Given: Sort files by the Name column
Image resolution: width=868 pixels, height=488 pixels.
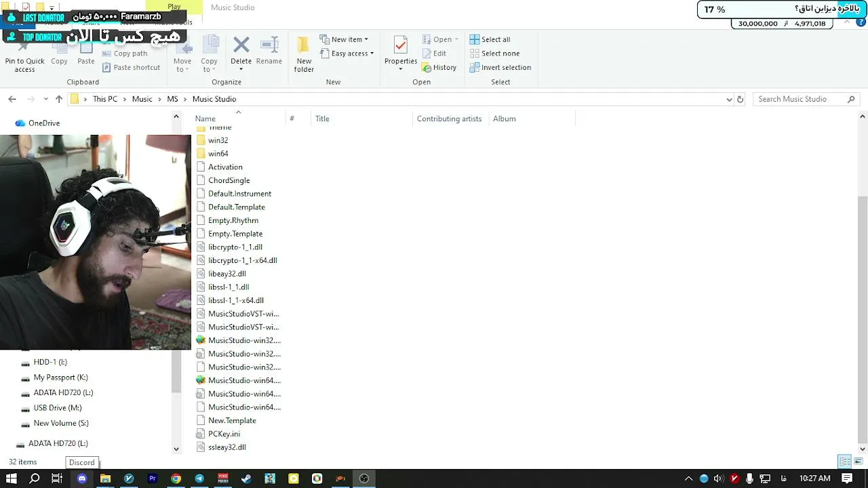Looking at the screenshot, I should click(x=205, y=119).
